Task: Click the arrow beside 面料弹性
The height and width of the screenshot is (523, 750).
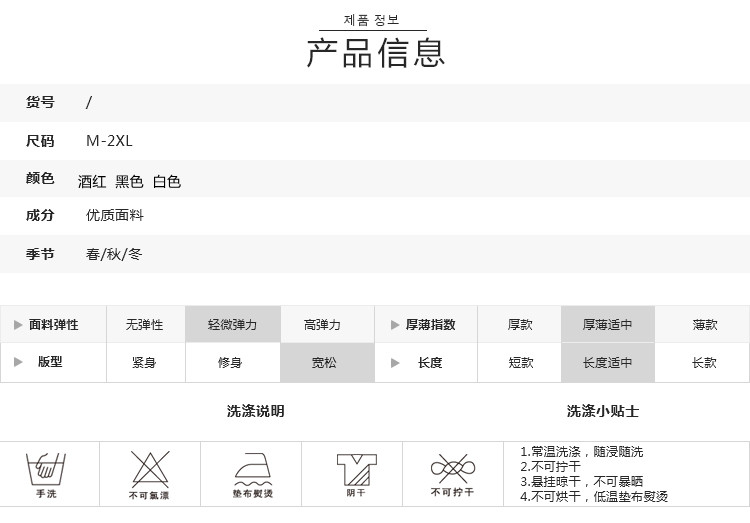Action: click(18, 325)
